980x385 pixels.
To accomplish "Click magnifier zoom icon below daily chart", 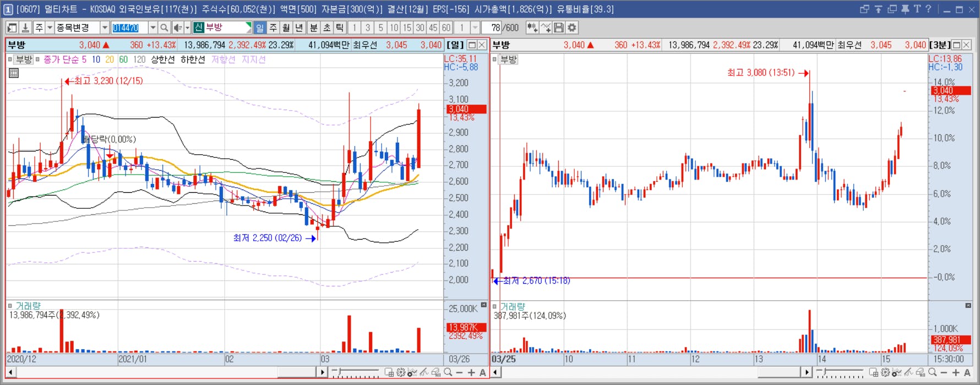I will point(448,373).
